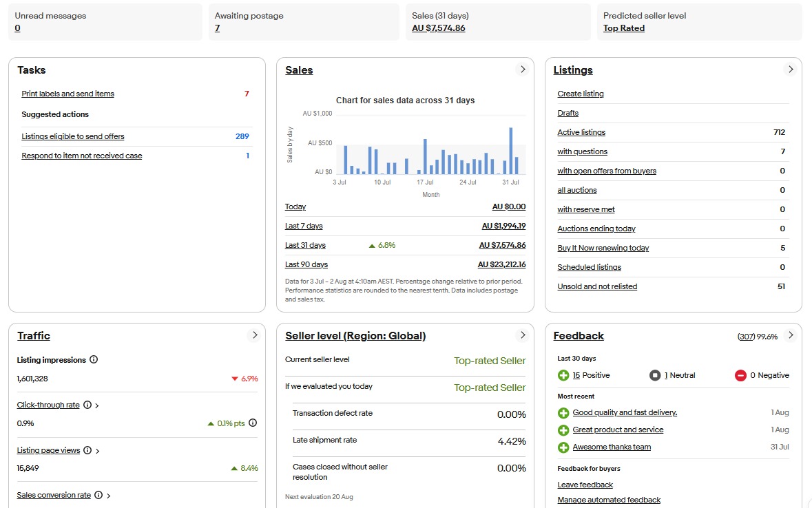Click green positive feedback plus icon
This screenshot has height=508, width=812.
[563, 375]
